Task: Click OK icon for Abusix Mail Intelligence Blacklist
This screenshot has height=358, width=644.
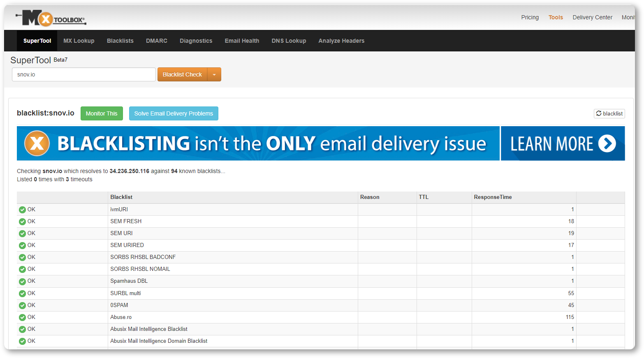Action: pos(22,329)
